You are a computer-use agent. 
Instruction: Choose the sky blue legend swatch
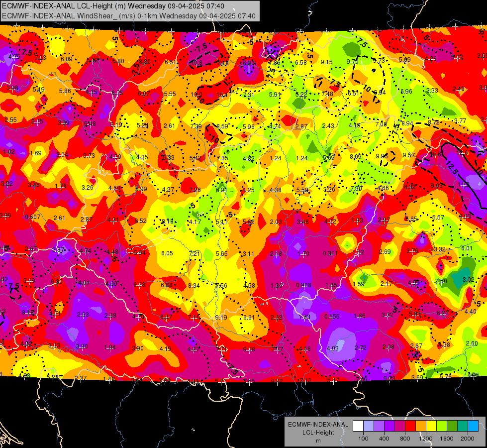(473, 426)
